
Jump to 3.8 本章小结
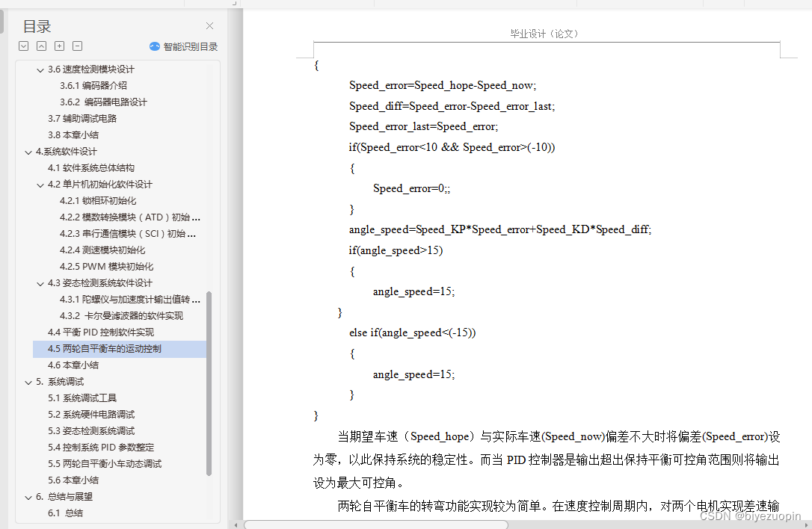point(73,135)
